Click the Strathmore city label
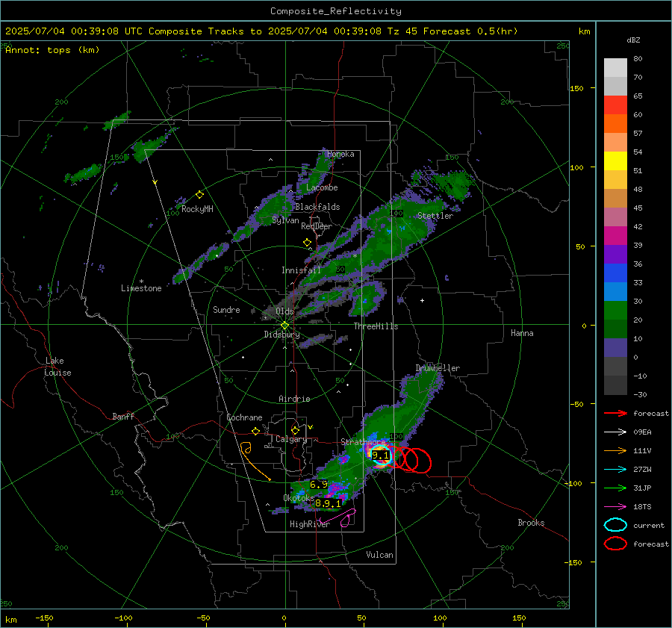 (364, 442)
